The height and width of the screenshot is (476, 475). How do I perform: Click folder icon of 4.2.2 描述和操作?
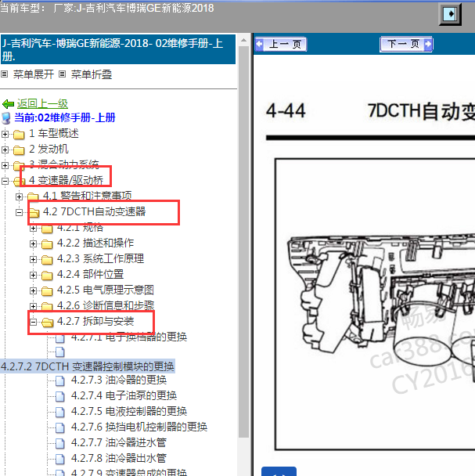pyautogui.click(x=47, y=243)
